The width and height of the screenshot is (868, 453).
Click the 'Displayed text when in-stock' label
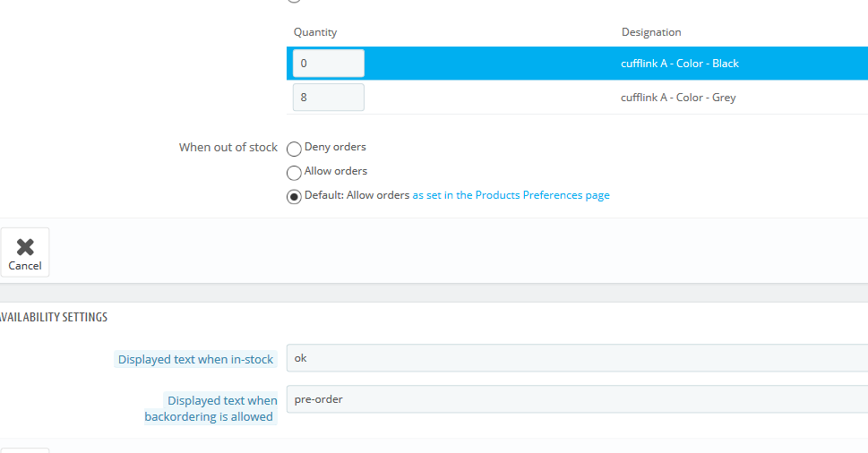click(195, 360)
